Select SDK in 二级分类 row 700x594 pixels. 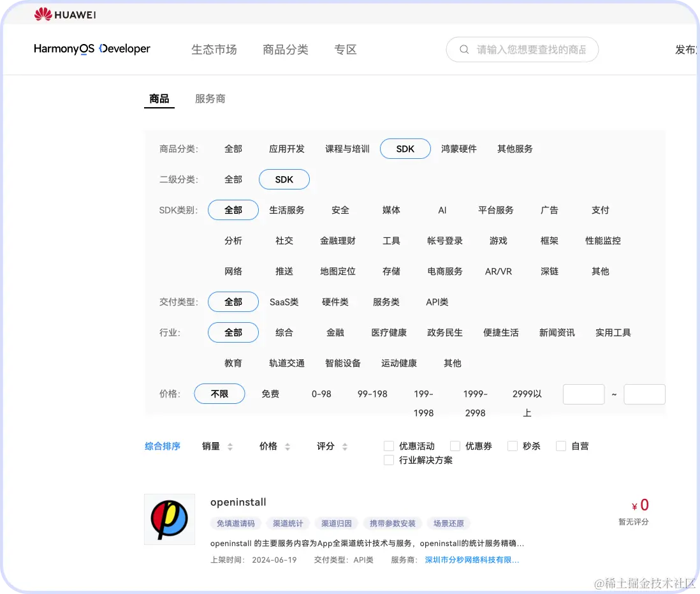tap(284, 179)
